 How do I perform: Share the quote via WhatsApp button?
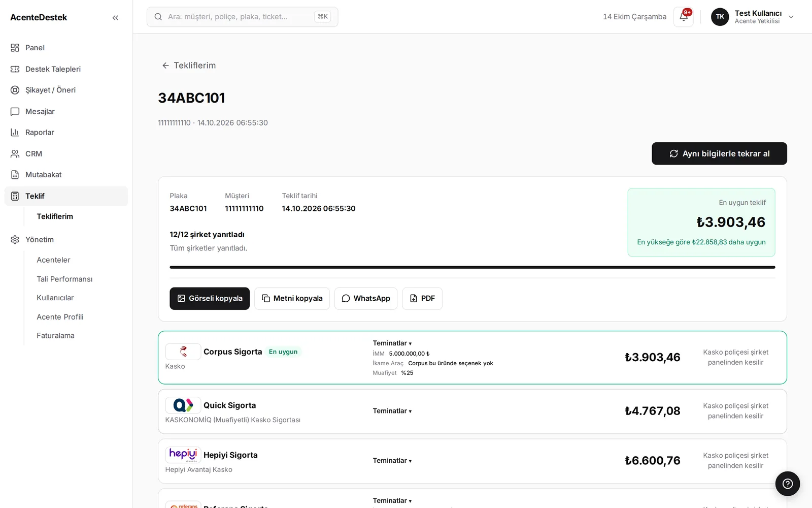pyautogui.click(x=366, y=299)
